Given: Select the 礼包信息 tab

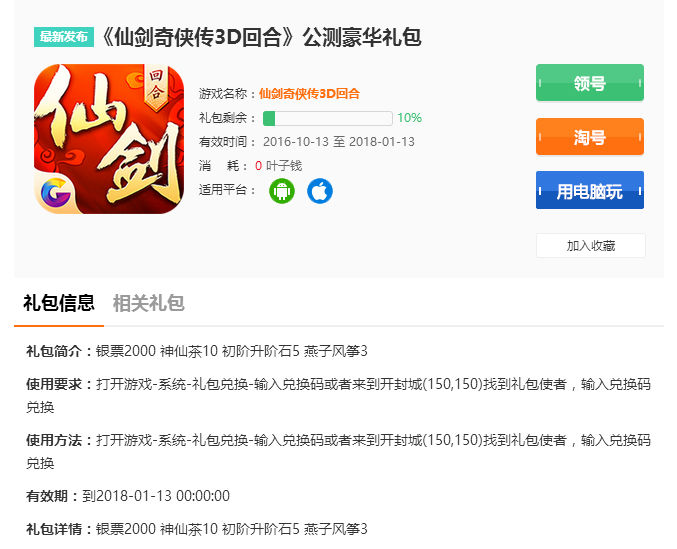Looking at the screenshot, I should (x=59, y=303).
